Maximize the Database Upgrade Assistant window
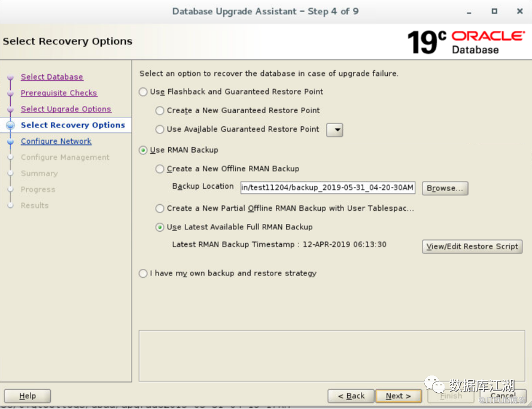This screenshot has height=409, width=532. [494, 11]
